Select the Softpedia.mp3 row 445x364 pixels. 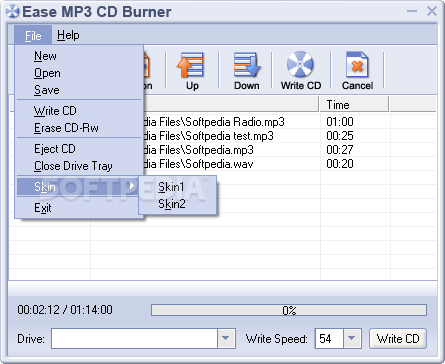[x=223, y=150]
